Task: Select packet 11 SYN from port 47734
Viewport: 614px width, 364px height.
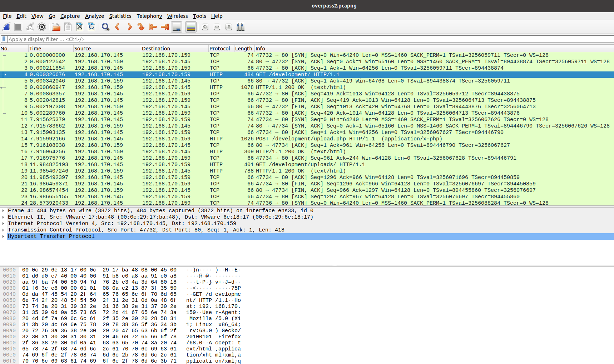Action: pyautogui.click(x=307, y=120)
